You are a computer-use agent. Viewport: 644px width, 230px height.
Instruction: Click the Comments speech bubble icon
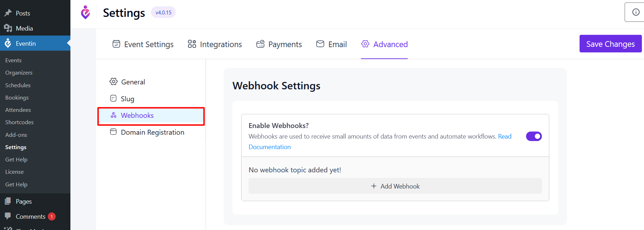(8, 216)
